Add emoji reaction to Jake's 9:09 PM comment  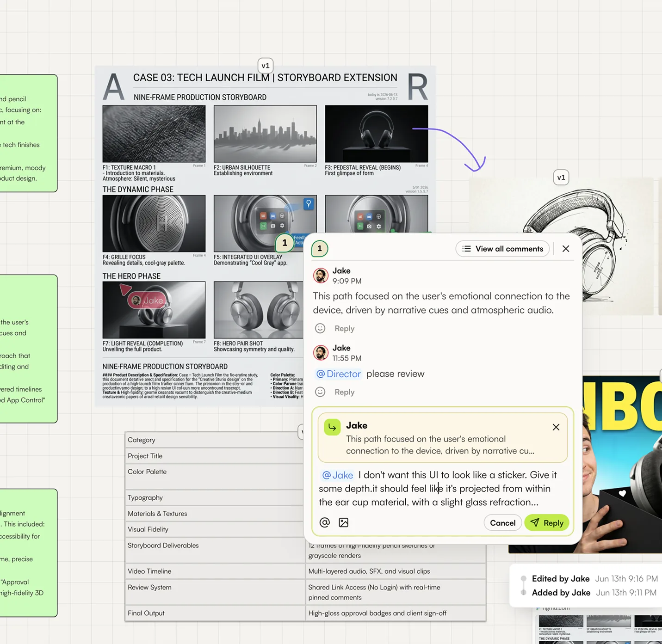tap(320, 328)
